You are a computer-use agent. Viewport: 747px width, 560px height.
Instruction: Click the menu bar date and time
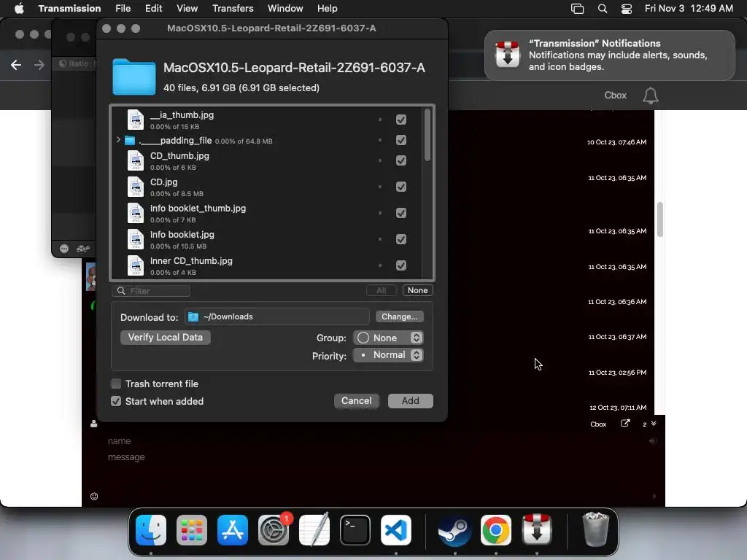point(689,8)
